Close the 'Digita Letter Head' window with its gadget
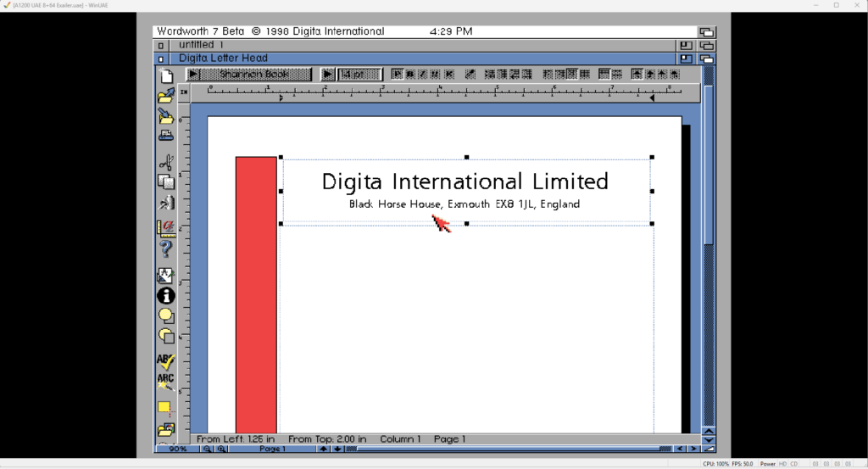This screenshot has width=868, height=469. pyautogui.click(x=161, y=59)
